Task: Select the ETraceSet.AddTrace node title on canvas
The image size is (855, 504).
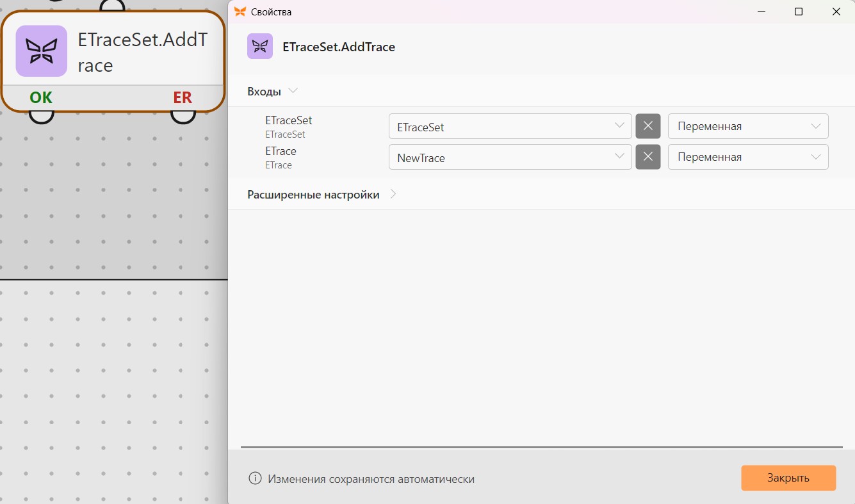Action: (x=143, y=53)
